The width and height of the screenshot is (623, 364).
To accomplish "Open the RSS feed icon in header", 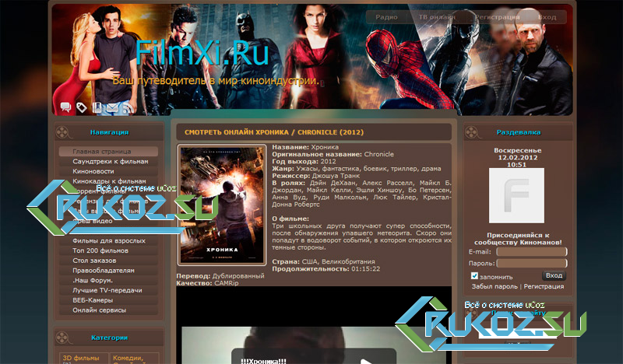I will 128,107.
